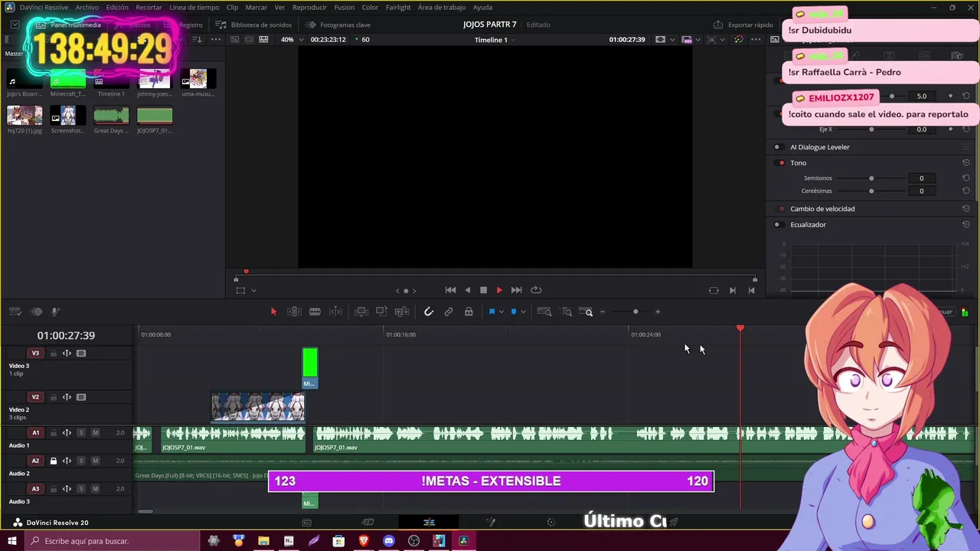Expand the Ecualizador section
The height and width of the screenshot is (551, 980).
pos(808,224)
